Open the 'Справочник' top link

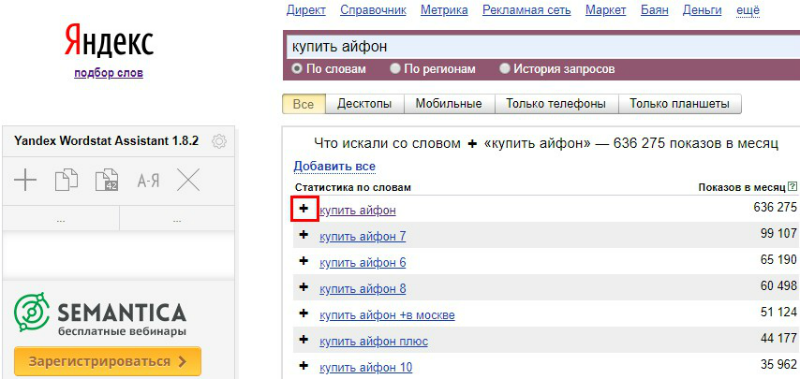click(x=373, y=10)
